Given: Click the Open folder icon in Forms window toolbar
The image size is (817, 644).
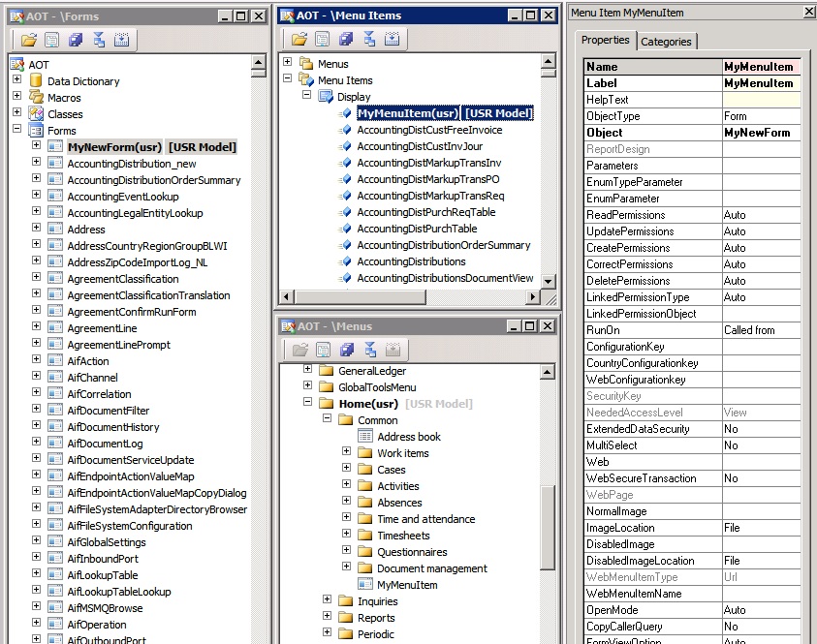Looking at the screenshot, I should coord(29,40).
